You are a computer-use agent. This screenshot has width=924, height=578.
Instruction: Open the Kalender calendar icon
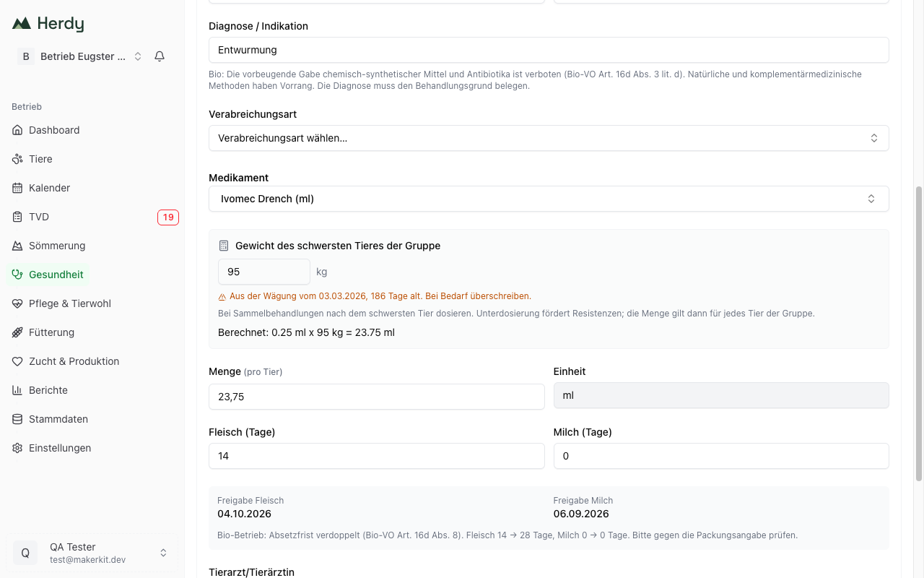pos(17,188)
